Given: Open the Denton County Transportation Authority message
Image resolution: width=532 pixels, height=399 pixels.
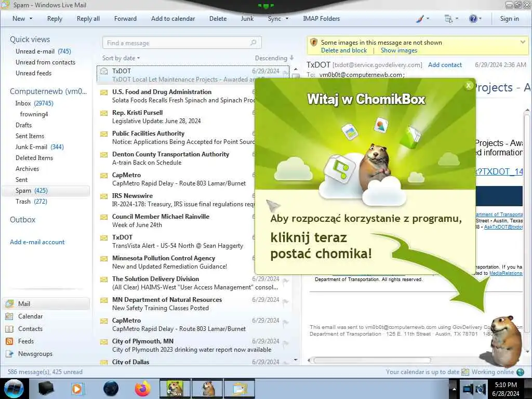Looking at the screenshot, I should pyautogui.click(x=177, y=158).
